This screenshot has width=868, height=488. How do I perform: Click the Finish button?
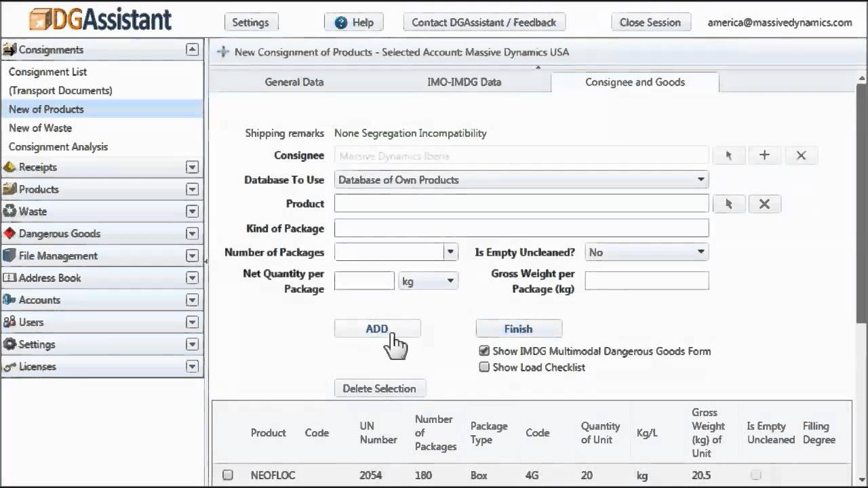[x=518, y=329]
